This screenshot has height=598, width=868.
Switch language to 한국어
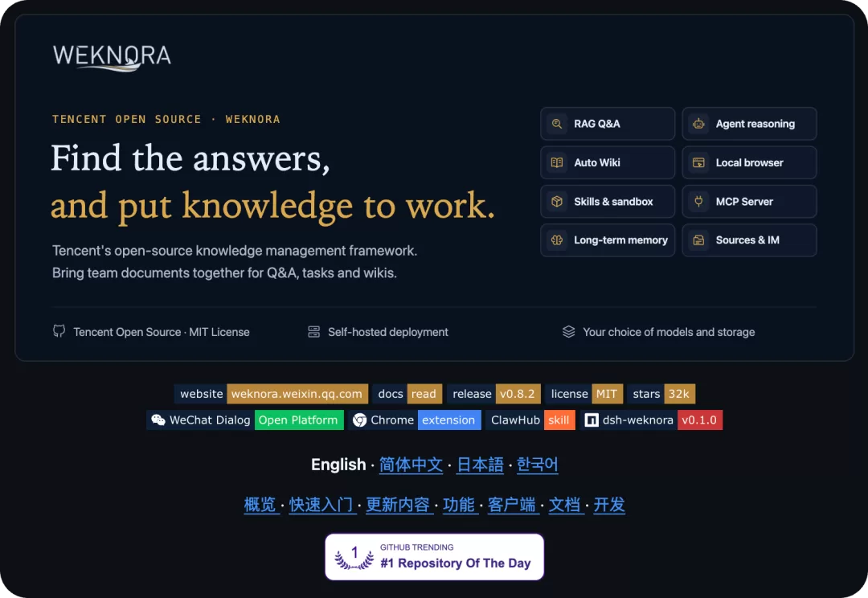coord(537,464)
